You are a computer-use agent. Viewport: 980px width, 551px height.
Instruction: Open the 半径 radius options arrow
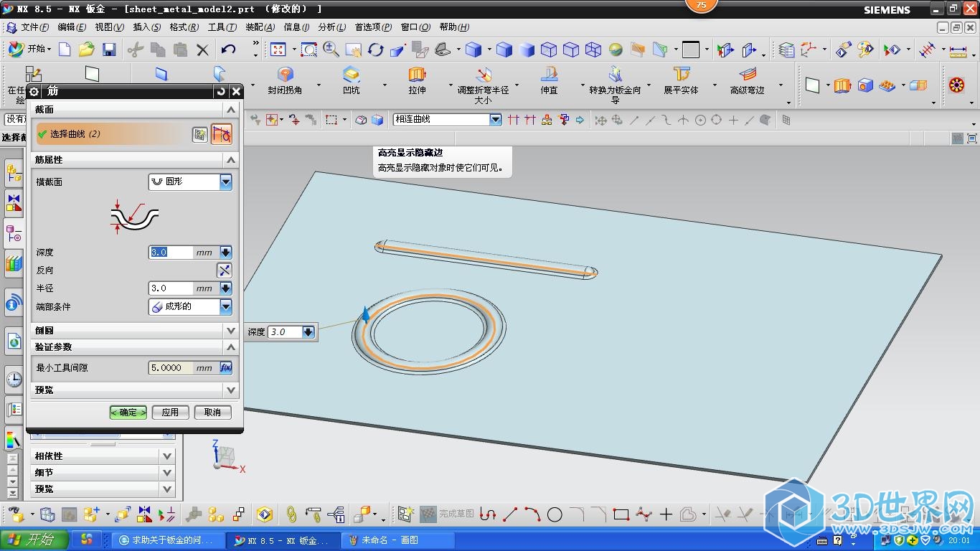pos(226,288)
